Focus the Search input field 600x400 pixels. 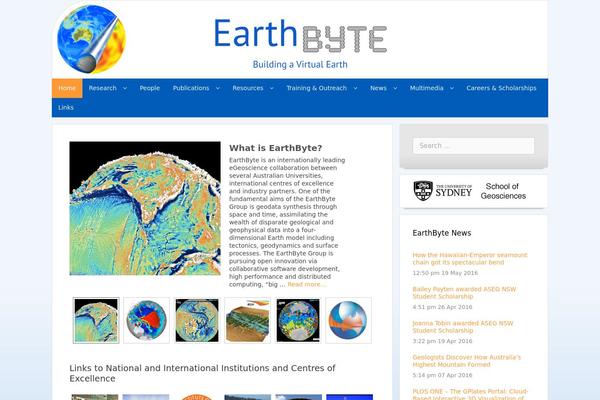click(473, 146)
